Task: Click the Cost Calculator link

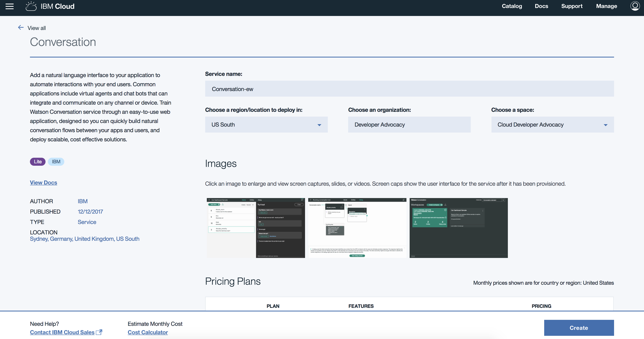Action: [x=148, y=332]
